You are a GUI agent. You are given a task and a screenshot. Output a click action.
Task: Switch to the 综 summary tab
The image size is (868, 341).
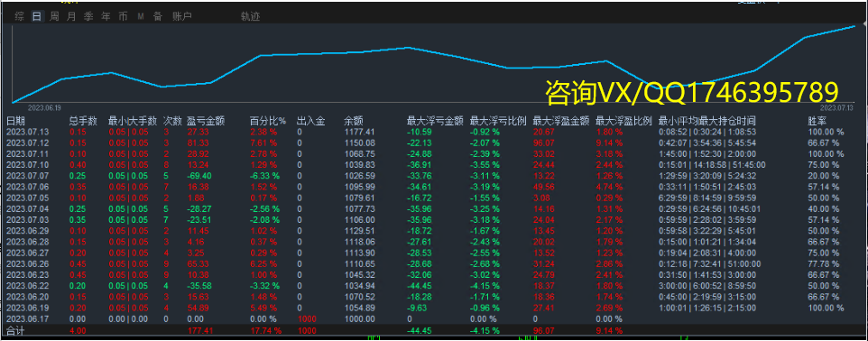click(x=19, y=16)
